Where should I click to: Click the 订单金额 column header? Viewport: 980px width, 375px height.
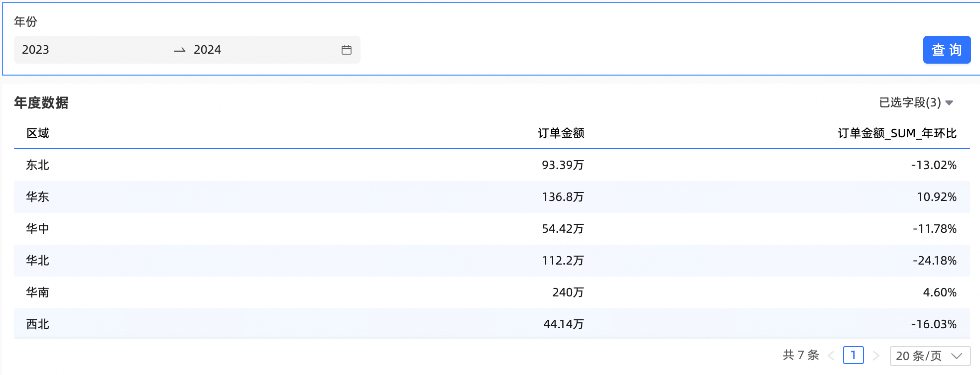click(x=561, y=133)
